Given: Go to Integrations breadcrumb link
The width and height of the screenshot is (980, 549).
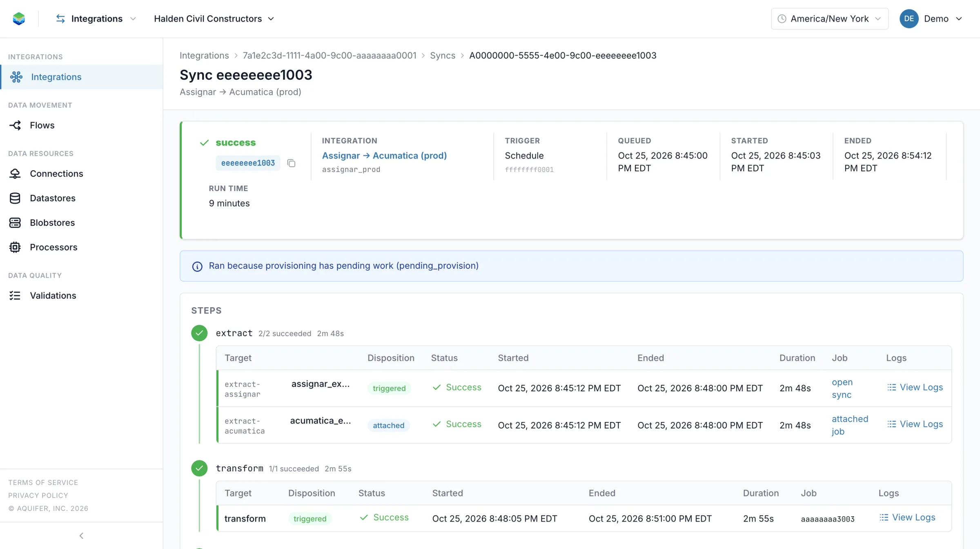Looking at the screenshot, I should [204, 56].
